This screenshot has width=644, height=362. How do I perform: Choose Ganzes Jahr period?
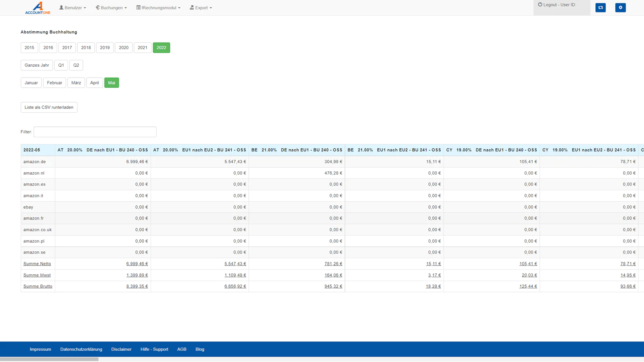(x=37, y=65)
